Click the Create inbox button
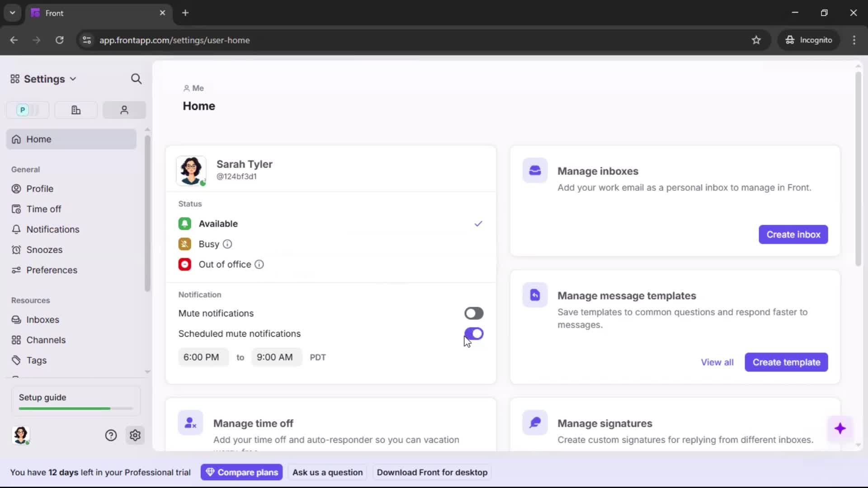 tap(793, 235)
